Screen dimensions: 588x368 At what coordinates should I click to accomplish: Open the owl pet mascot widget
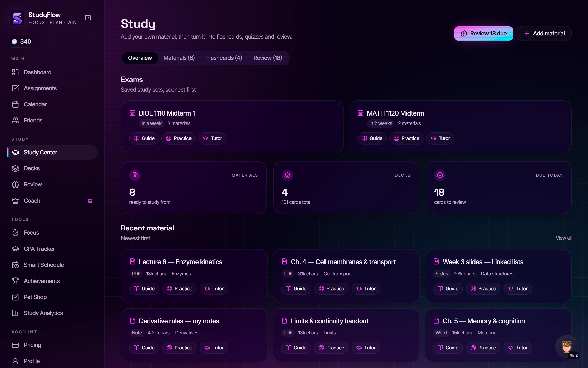coord(567,347)
